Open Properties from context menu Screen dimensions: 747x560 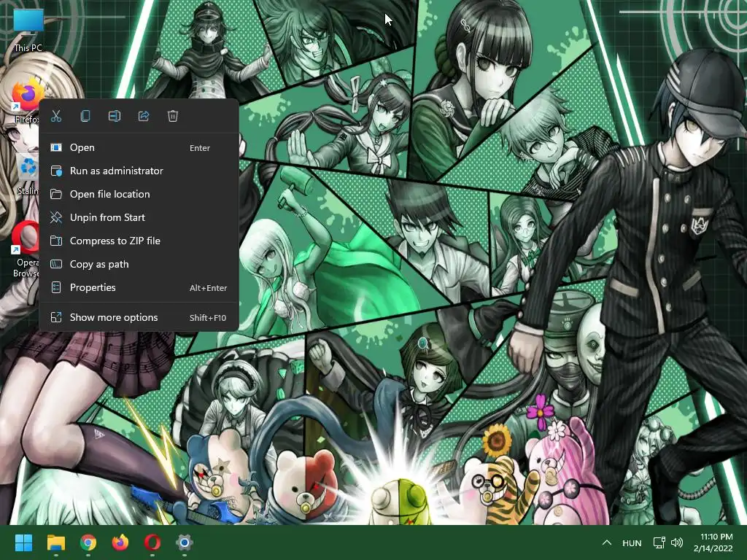click(x=139, y=287)
